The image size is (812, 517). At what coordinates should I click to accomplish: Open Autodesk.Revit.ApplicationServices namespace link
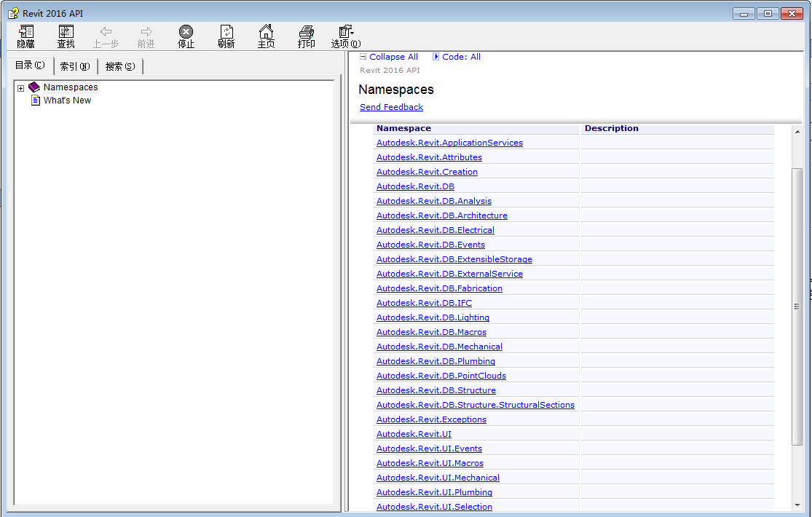pyautogui.click(x=449, y=143)
